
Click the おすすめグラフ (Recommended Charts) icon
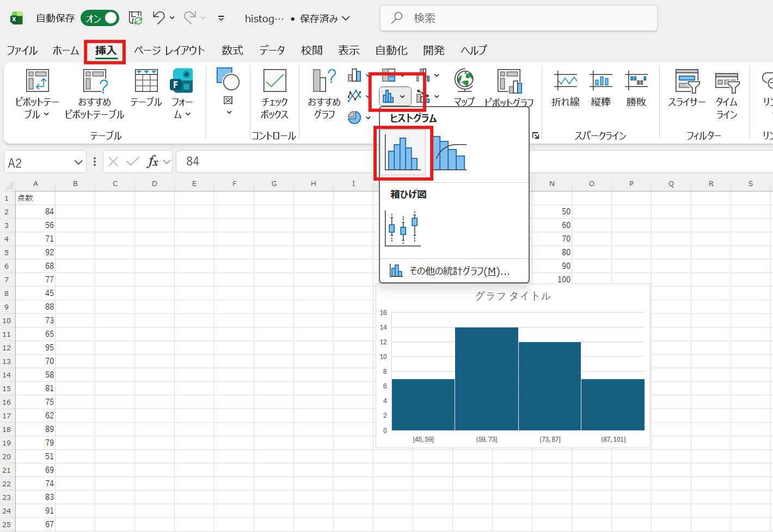tap(324, 93)
